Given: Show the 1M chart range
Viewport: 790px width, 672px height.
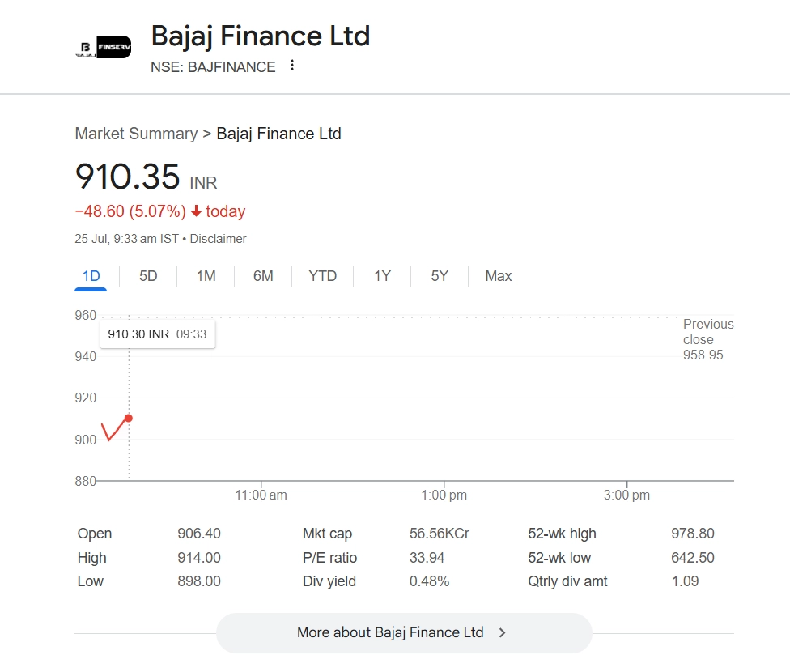Looking at the screenshot, I should click(206, 276).
